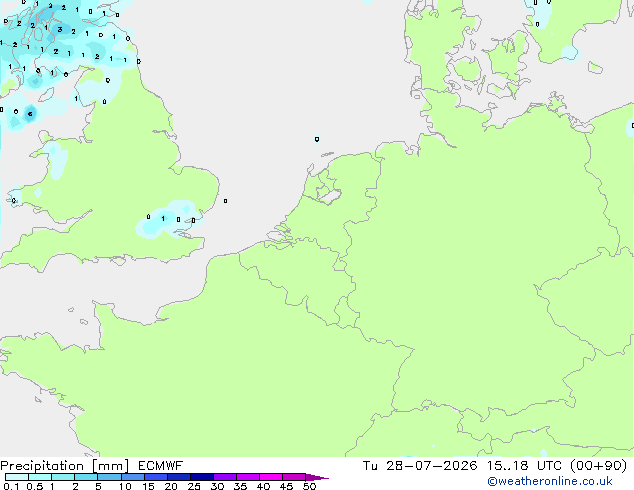Select the 0.5–1 mm legend swatch
The image size is (634, 490).
[40, 477]
